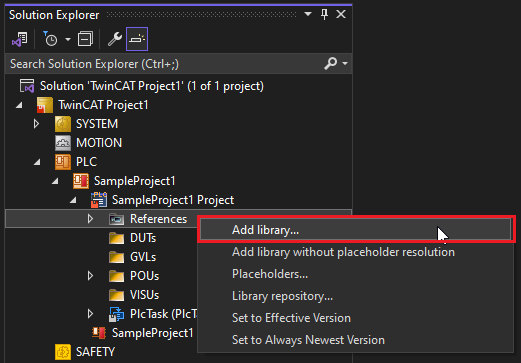Select the DUTs folder label
The width and height of the screenshot is (521, 363).
(143, 238)
